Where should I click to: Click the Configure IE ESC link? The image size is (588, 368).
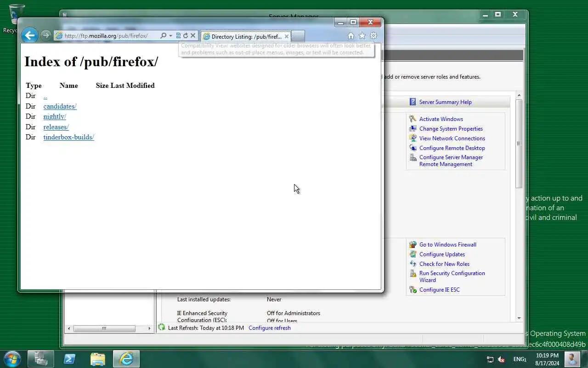pos(439,290)
